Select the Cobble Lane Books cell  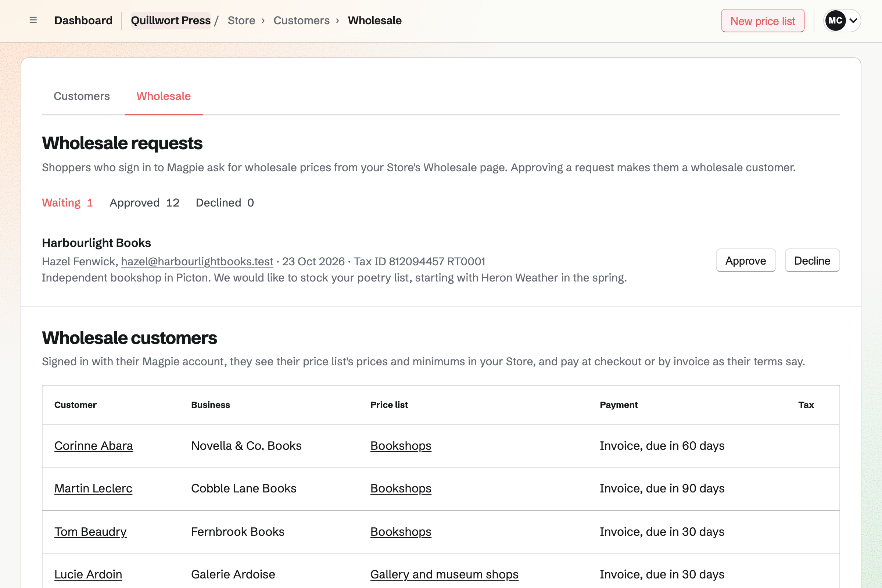[x=243, y=488]
